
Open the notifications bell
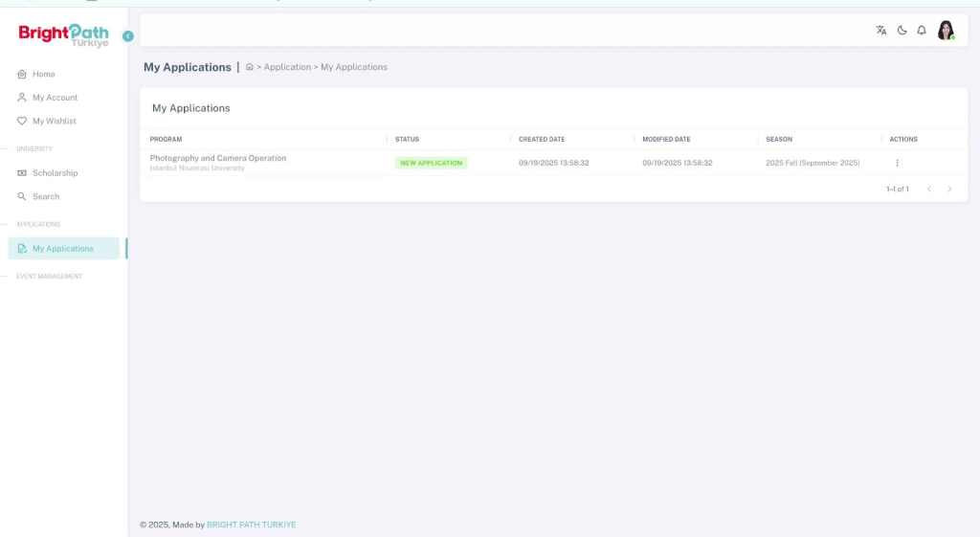[922, 31]
